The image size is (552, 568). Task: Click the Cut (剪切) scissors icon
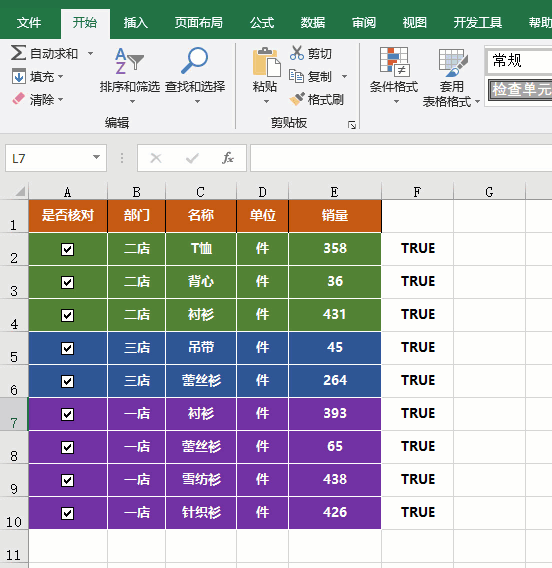(x=297, y=53)
